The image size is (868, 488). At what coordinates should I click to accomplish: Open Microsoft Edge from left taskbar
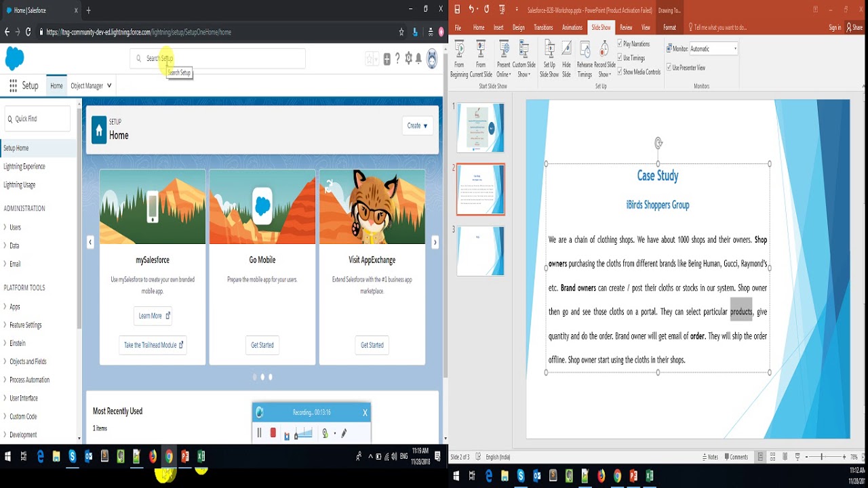click(x=41, y=457)
